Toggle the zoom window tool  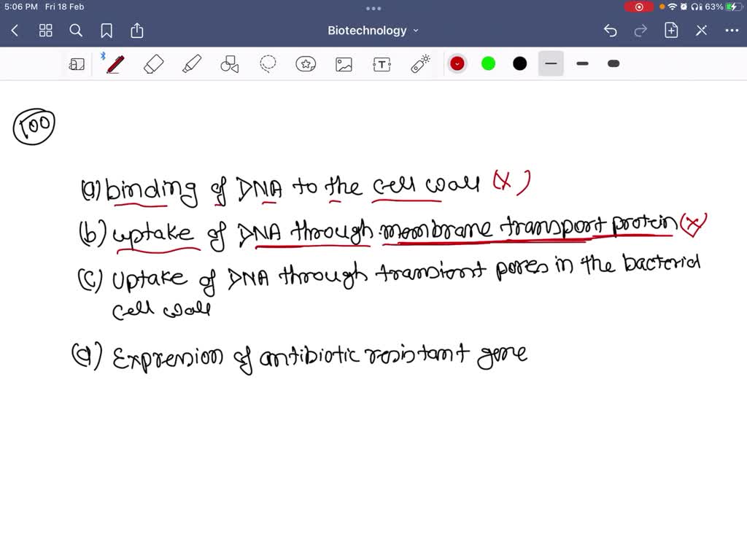[x=77, y=64]
